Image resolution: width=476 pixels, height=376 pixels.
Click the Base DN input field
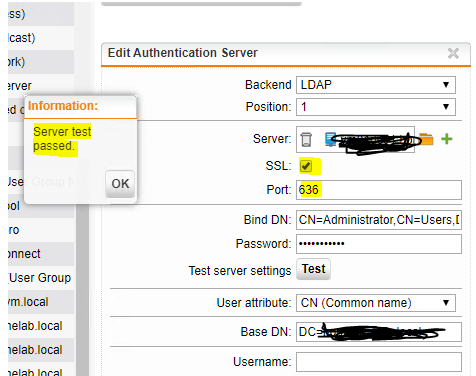pos(379,332)
